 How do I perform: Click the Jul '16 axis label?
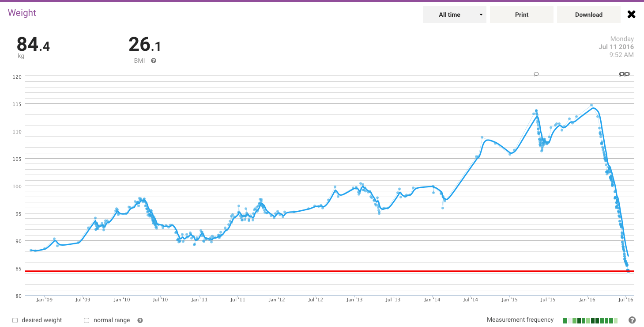pyautogui.click(x=626, y=300)
